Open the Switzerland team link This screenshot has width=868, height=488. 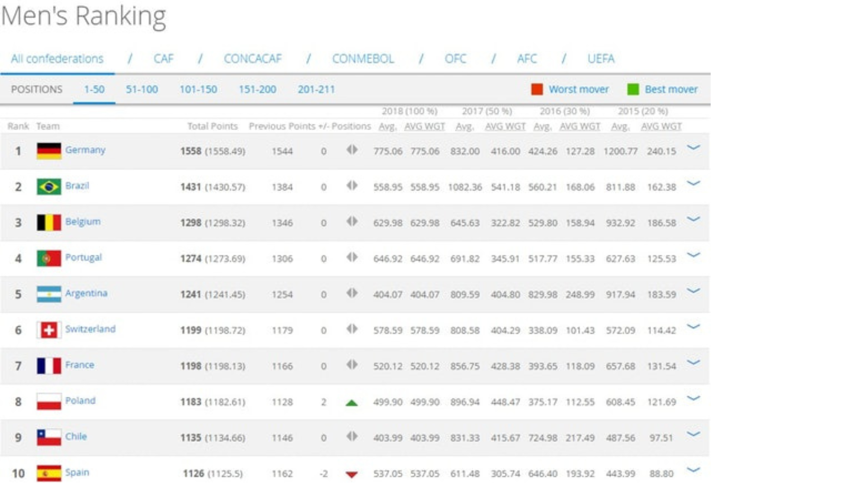tap(90, 329)
